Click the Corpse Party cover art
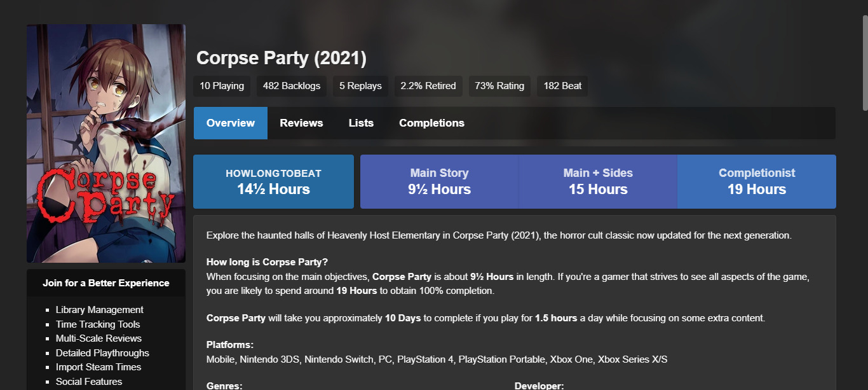 pos(106,143)
